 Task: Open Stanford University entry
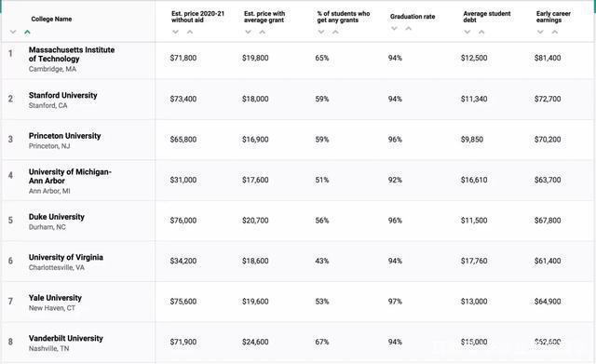coord(62,95)
